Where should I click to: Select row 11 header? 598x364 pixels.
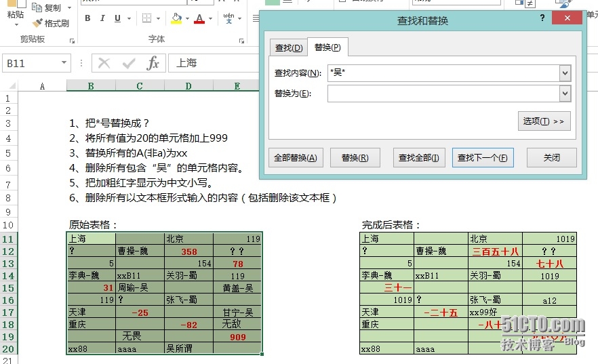point(8,239)
